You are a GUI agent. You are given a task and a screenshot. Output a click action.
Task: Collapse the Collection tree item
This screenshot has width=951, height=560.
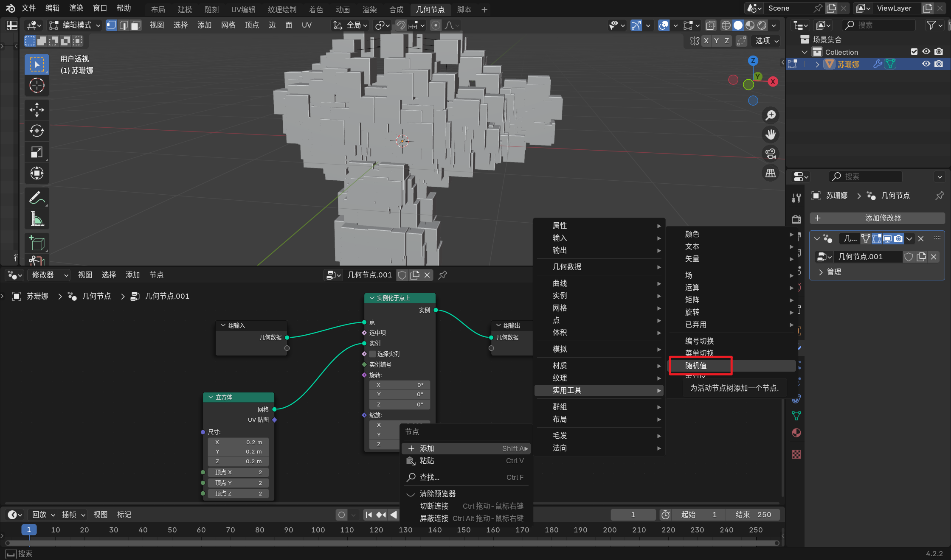805,52
